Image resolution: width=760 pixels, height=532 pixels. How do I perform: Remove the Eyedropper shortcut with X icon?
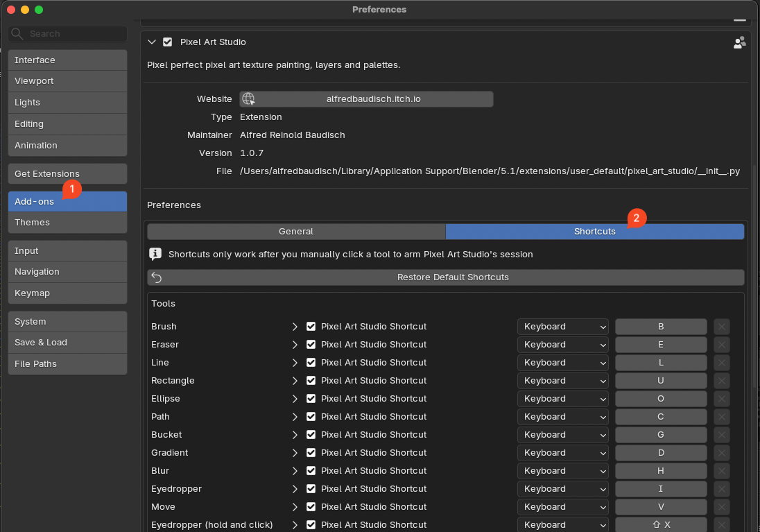721,489
